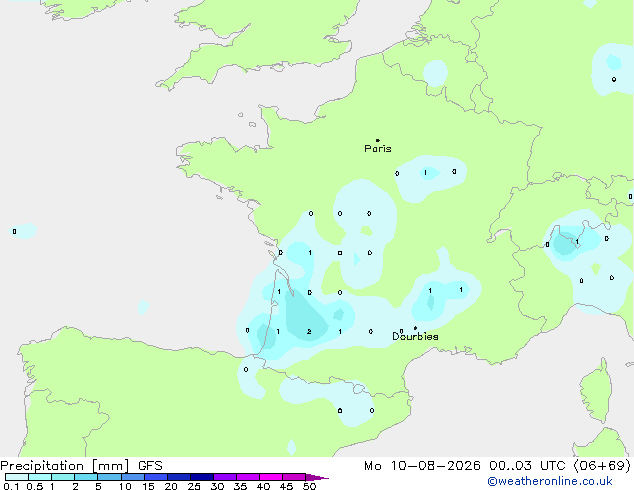Click the Paris city dot marker
Viewport: 634px width, 490px height.
point(378,140)
